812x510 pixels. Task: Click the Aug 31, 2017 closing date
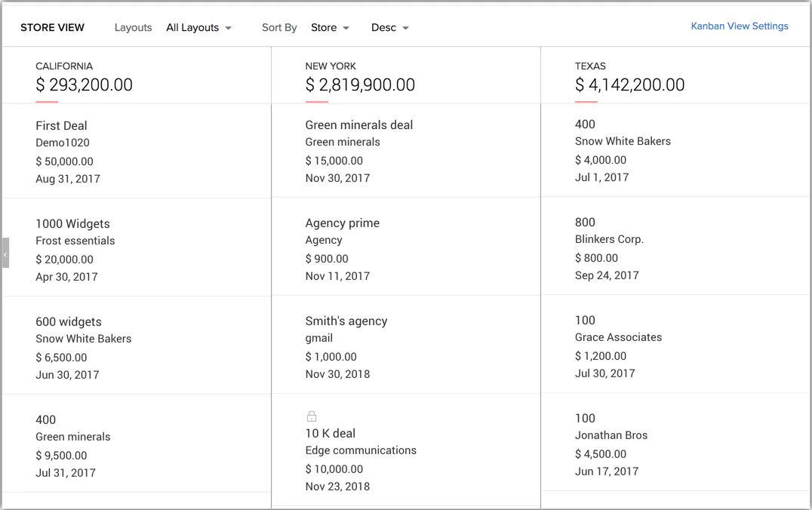(x=68, y=179)
